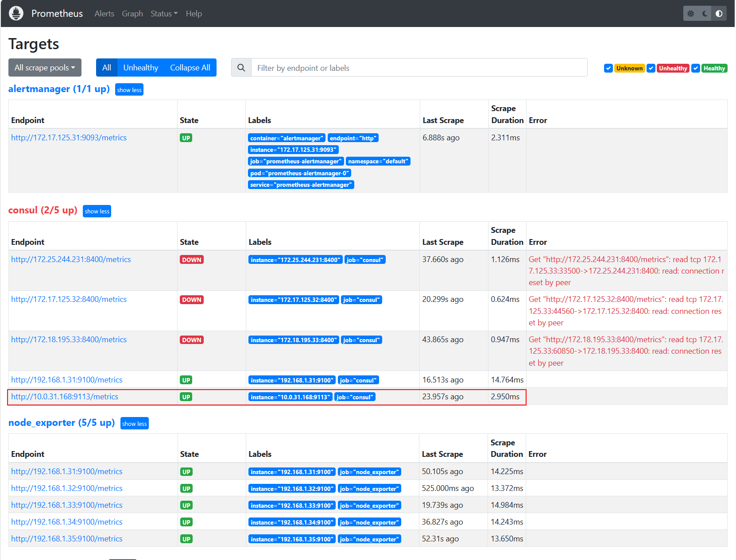Go to Prometheus home title
Image resolution: width=736 pixels, height=560 pixels.
(57, 14)
